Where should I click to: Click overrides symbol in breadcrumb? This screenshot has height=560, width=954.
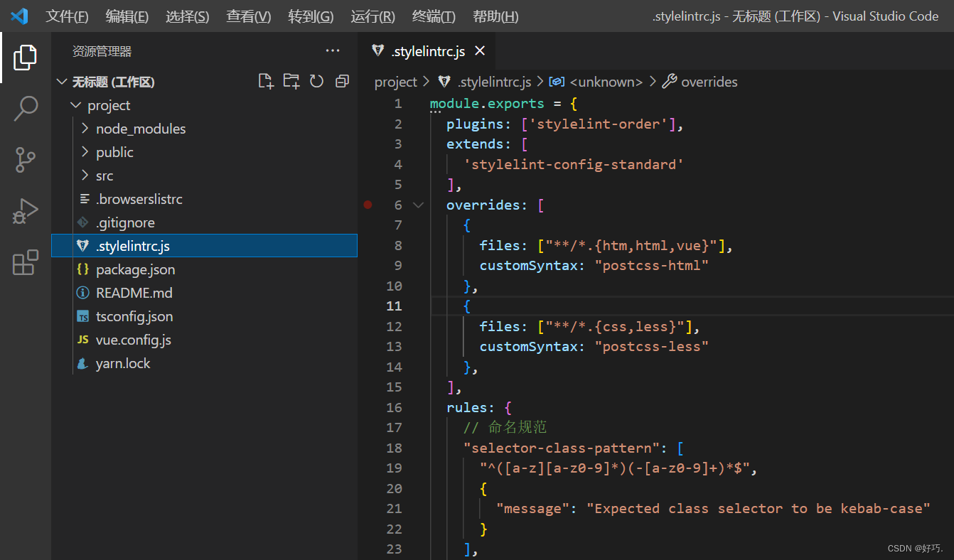click(x=709, y=82)
